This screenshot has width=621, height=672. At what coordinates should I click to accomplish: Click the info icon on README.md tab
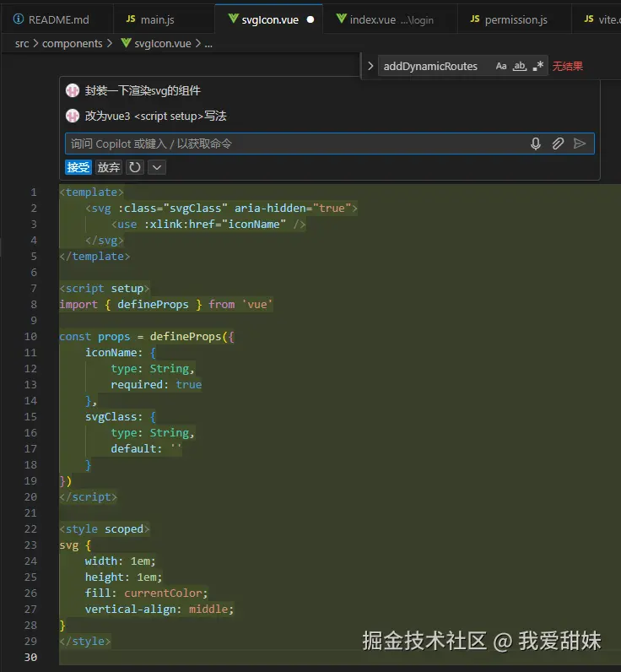(19, 19)
